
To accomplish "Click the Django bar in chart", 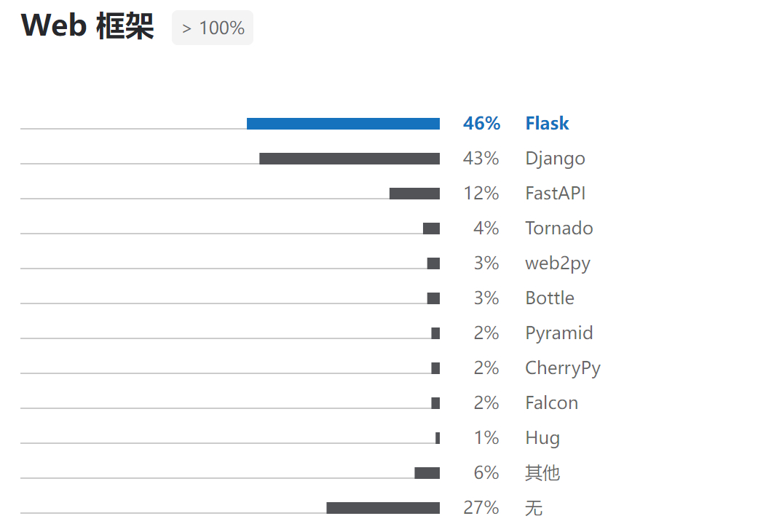I will [350, 159].
